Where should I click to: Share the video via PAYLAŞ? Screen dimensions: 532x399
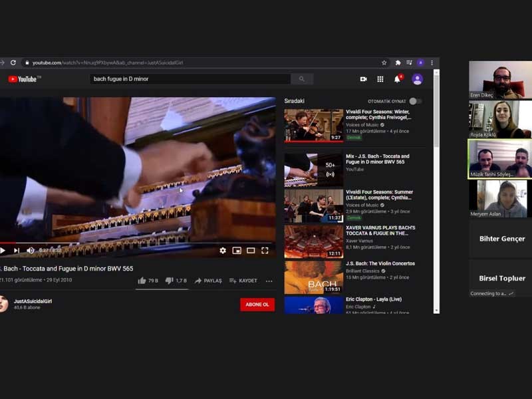point(208,281)
